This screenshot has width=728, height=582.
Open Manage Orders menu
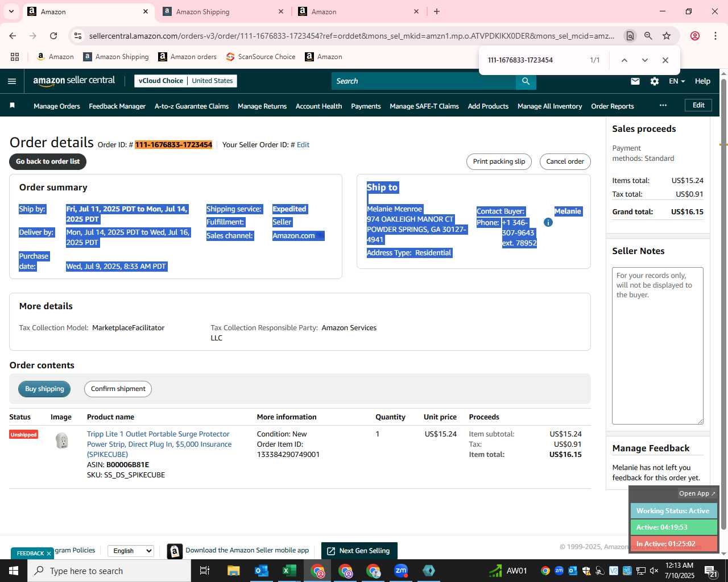point(57,106)
